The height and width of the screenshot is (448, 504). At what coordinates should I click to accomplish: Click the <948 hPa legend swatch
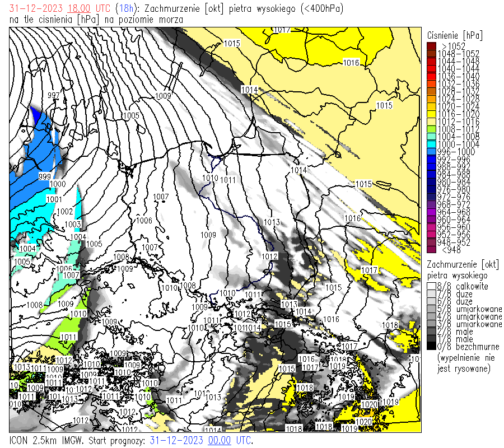[431, 250]
